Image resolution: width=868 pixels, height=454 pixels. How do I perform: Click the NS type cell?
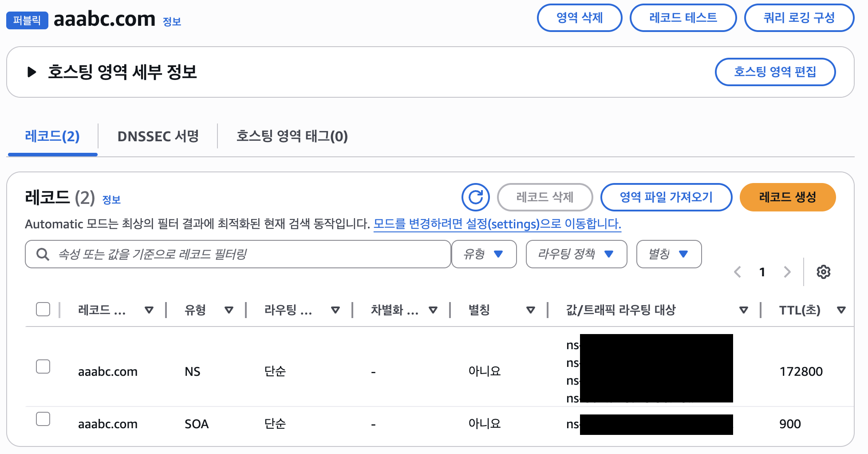[x=193, y=371]
